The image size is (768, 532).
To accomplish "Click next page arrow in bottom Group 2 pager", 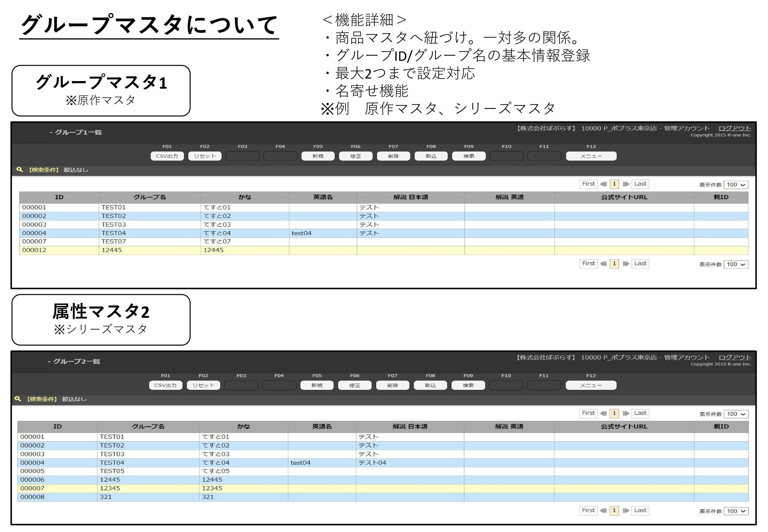I will click(x=626, y=510).
